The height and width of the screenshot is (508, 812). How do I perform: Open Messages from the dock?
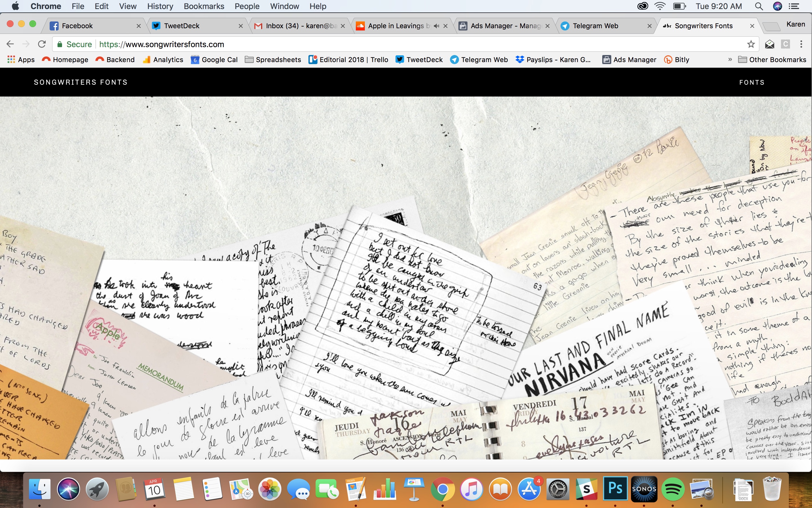(298, 489)
